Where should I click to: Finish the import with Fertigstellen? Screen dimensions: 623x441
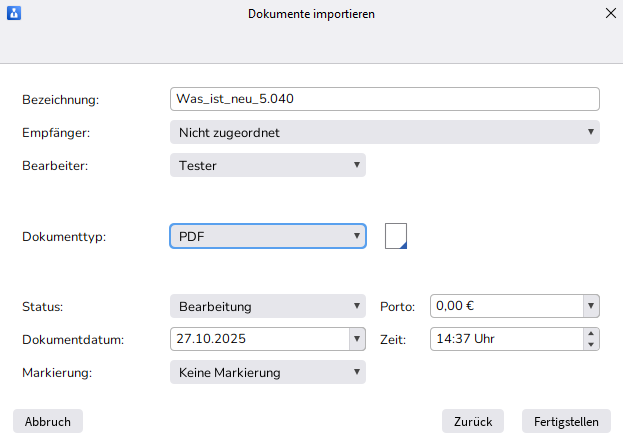(x=566, y=421)
